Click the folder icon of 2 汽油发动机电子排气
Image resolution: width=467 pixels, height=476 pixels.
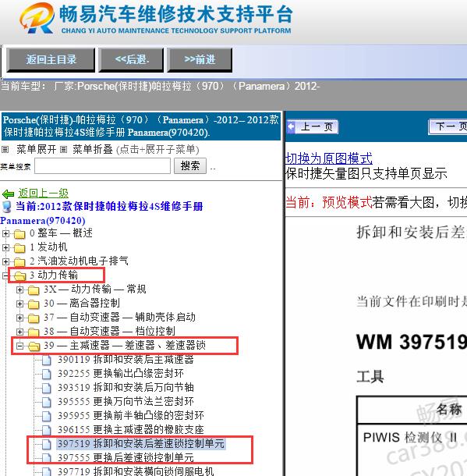pyautogui.click(x=19, y=262)
